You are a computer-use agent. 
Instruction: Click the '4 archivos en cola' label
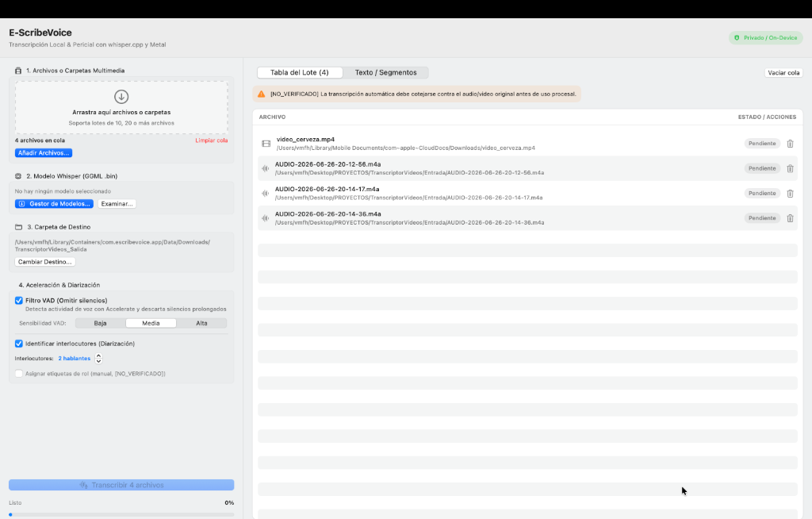click(40, 140)
